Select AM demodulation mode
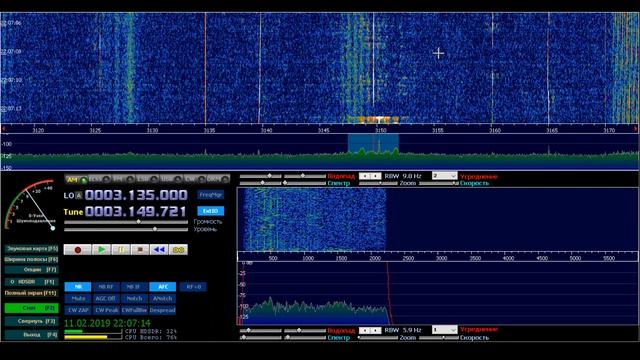This screenshot has width=640, height=360. (76, 179)
